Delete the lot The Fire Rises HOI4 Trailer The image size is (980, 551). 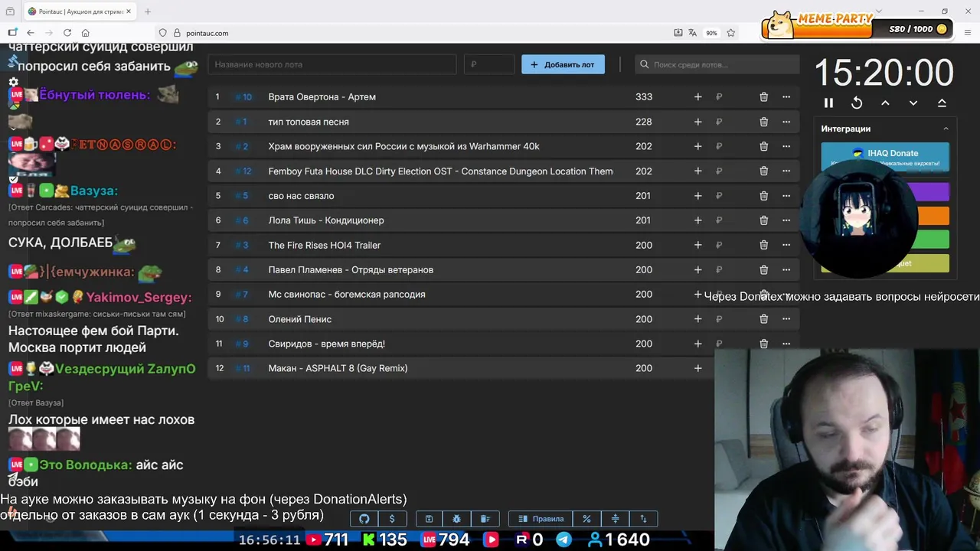coord(763,245)
